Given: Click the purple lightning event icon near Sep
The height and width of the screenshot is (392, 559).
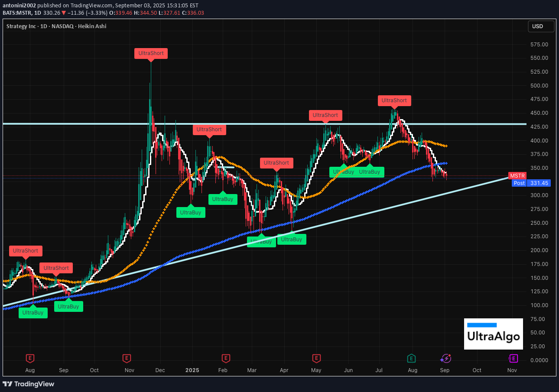Looking at the screenshot, I should tap(445, 358).
